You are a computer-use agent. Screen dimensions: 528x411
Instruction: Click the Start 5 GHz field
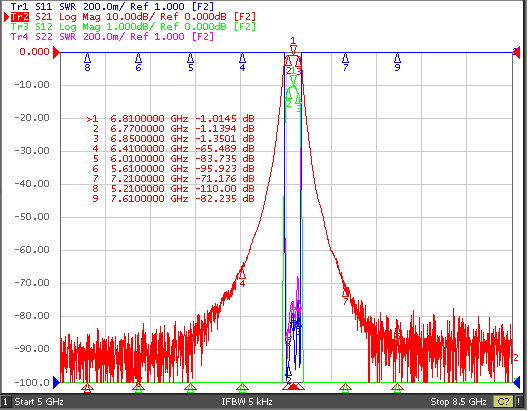(39, 402)
